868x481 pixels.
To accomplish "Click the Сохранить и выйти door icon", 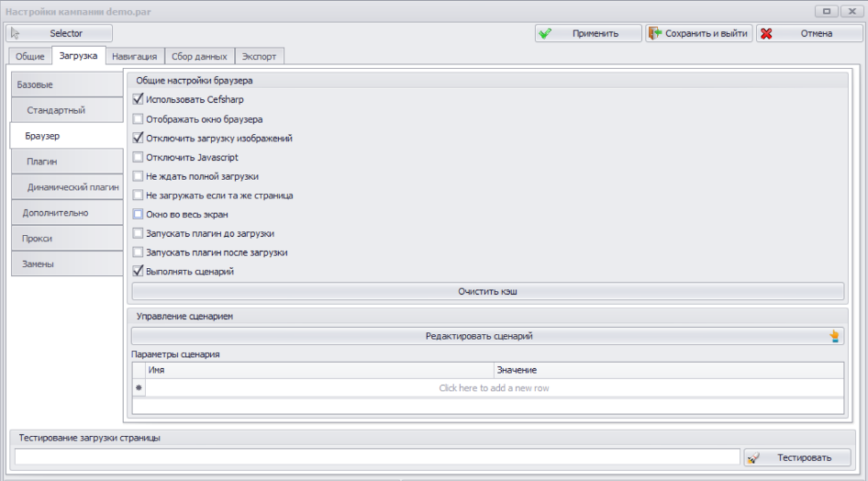I will coord(655,33).
